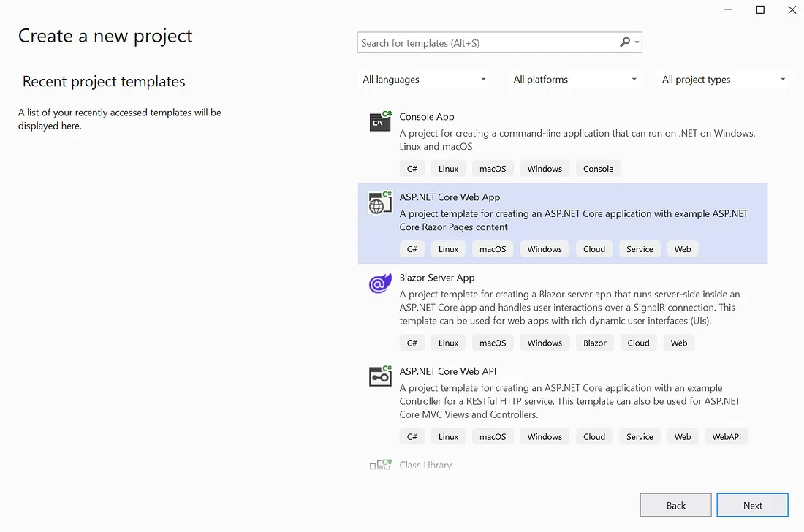Click the WebAPI tag on Web API template
This screenshot has height=532, width=804.
[x=727, y=437]
